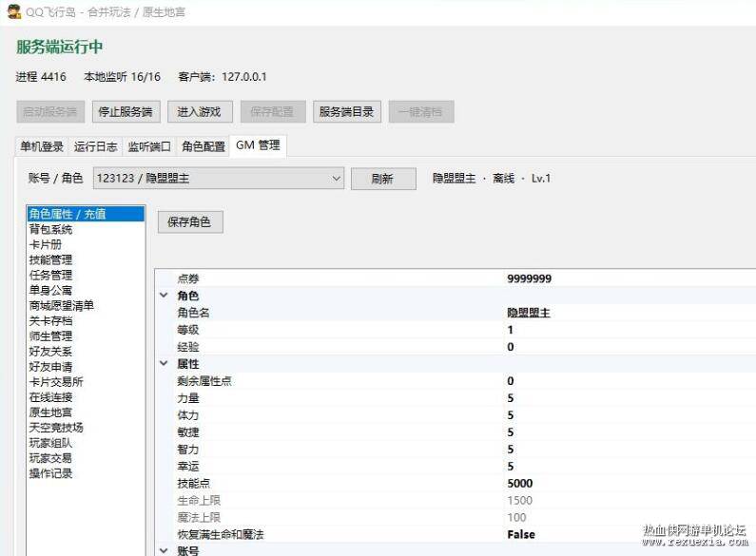The image size is (756, 556).
Task: Collapse the 属性 property group
Action: (164, 363)
